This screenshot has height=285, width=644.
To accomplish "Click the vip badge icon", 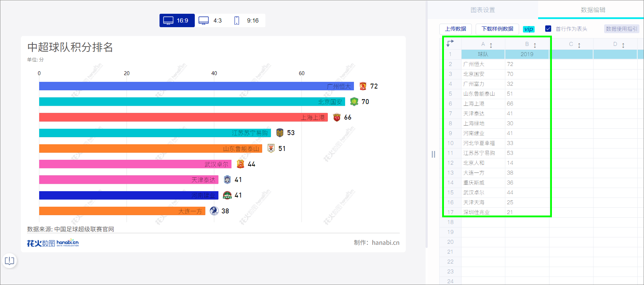I will pyautogui.click(x=529, y=29).
